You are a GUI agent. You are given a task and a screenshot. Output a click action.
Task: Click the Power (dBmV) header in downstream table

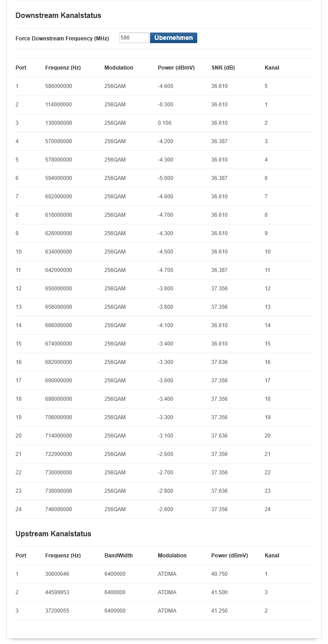click(176, 68)
